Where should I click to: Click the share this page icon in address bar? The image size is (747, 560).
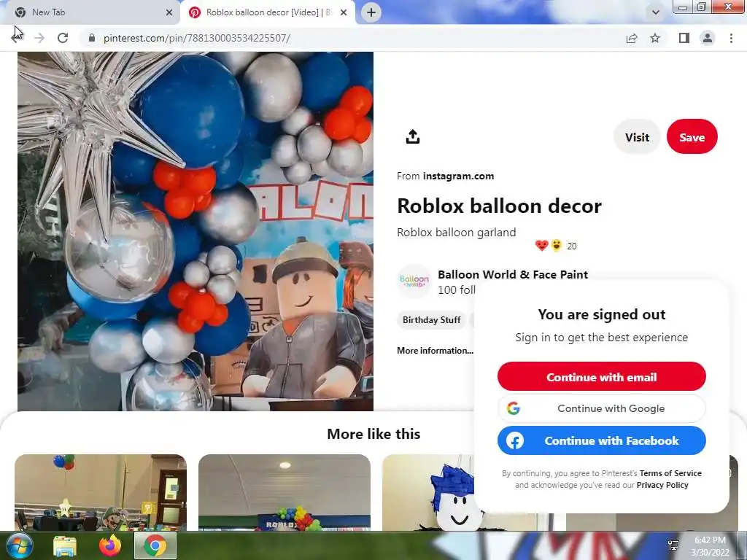(x=632, y=38)
